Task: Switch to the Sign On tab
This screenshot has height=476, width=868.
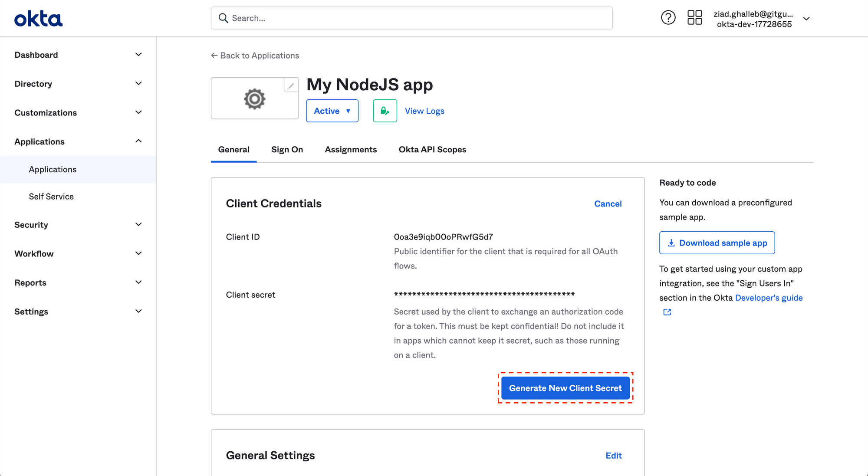Action: [x=287, y=149]
